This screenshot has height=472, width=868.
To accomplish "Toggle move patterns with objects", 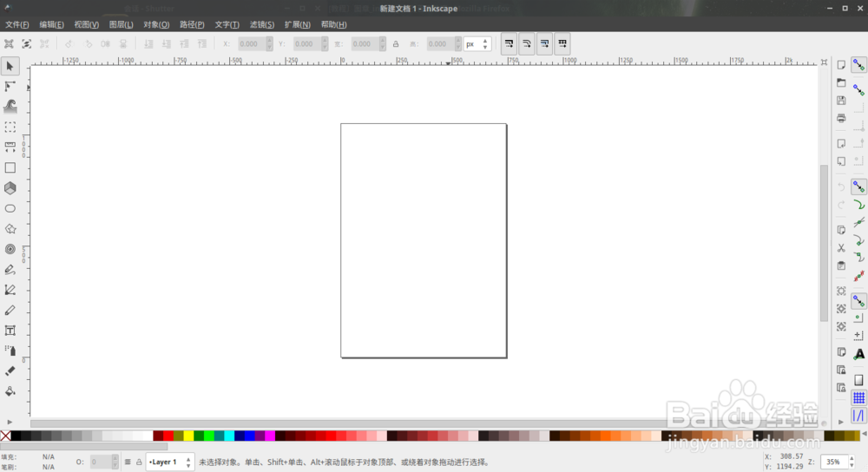I will tap(562, 43).
